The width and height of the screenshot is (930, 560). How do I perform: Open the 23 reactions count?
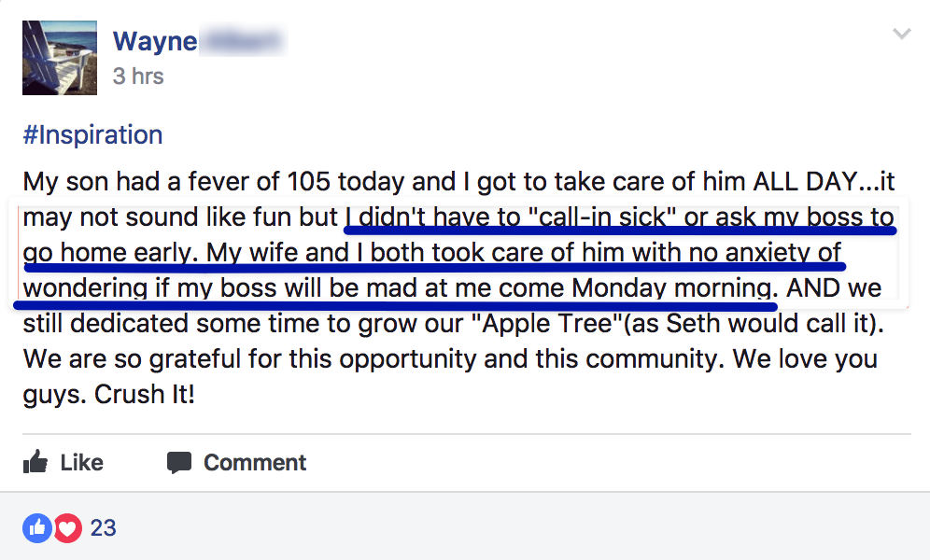pos(103,528)
